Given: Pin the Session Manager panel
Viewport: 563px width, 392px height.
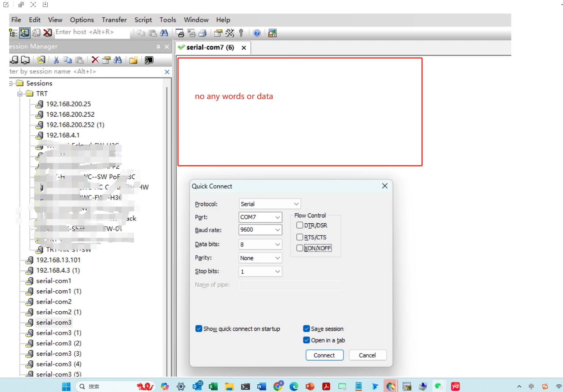Looking at the screenshot, I should pyautogui.click(x=158, y=47).
